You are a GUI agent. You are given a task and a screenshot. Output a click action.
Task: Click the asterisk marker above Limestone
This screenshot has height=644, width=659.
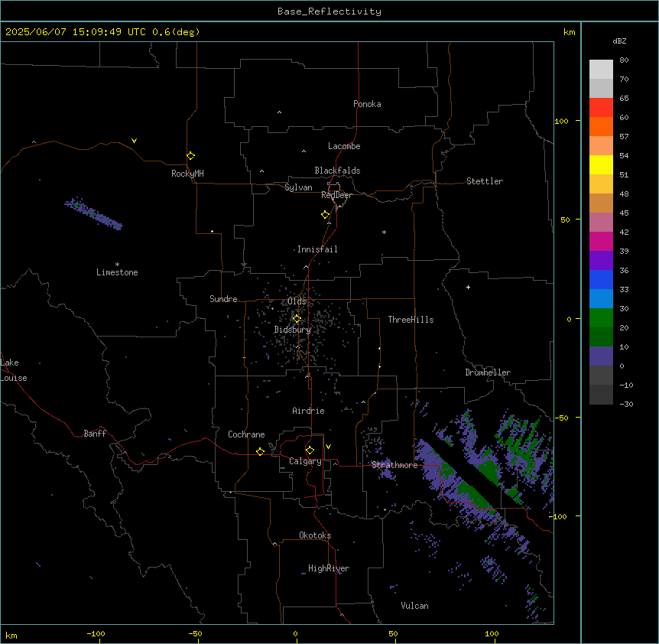pyautogui.click(x=117, y=265)
